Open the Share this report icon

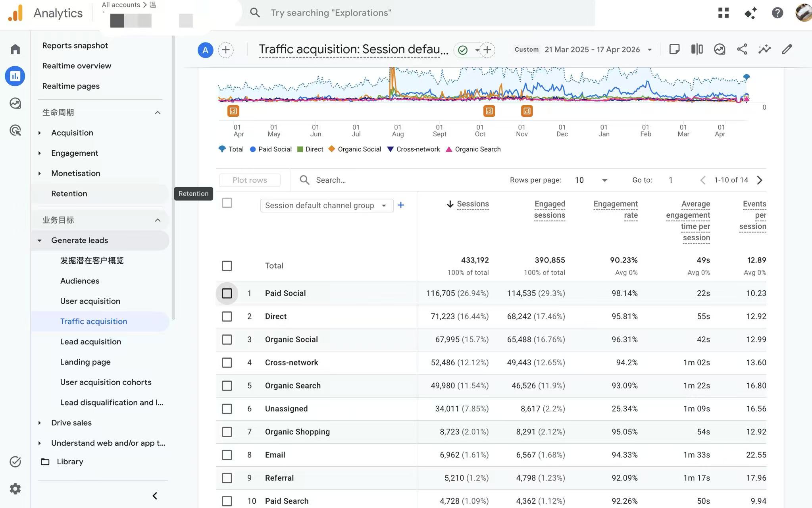[742, 49]
